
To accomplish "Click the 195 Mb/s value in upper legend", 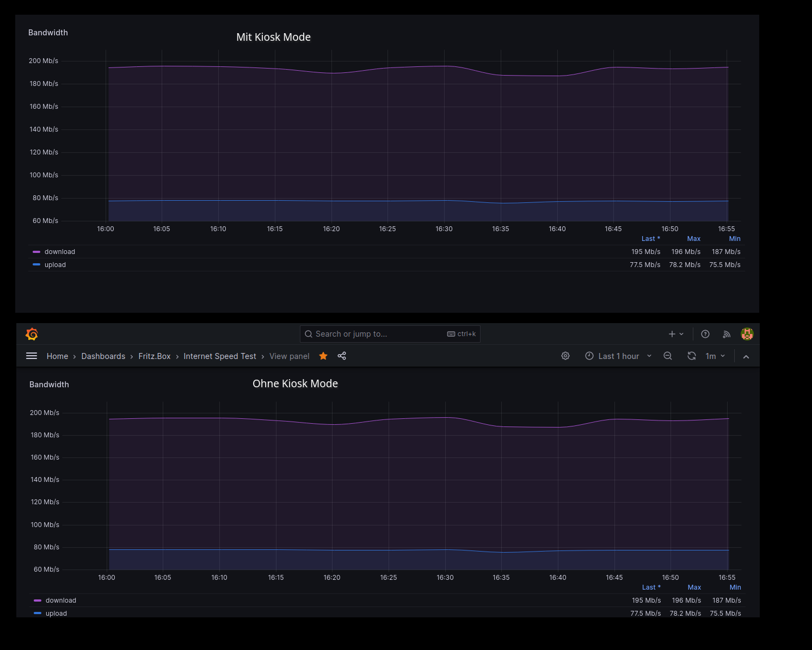I will click(646, 252).
